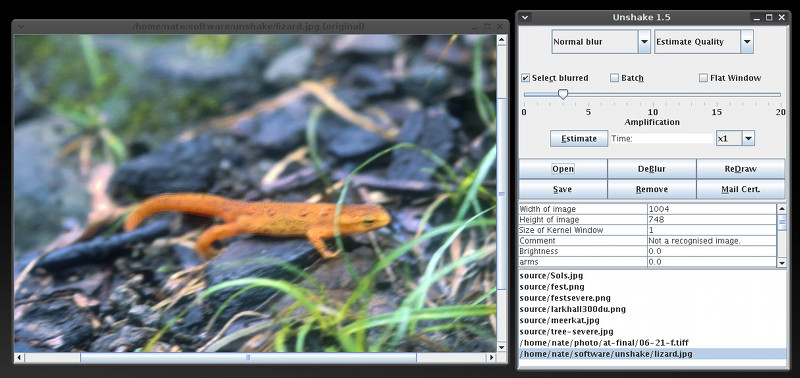The image size is (800, 378).
Task: Click the properties table scroll up arrow
Action: click(x=782, y=208)
